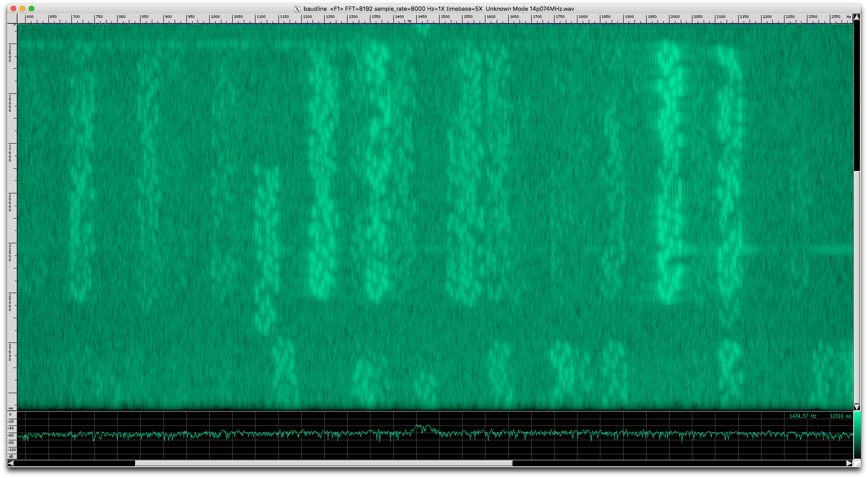Click the window title text baudline
868x478 pixels.
pyautogui.click(x=315, y=9)
